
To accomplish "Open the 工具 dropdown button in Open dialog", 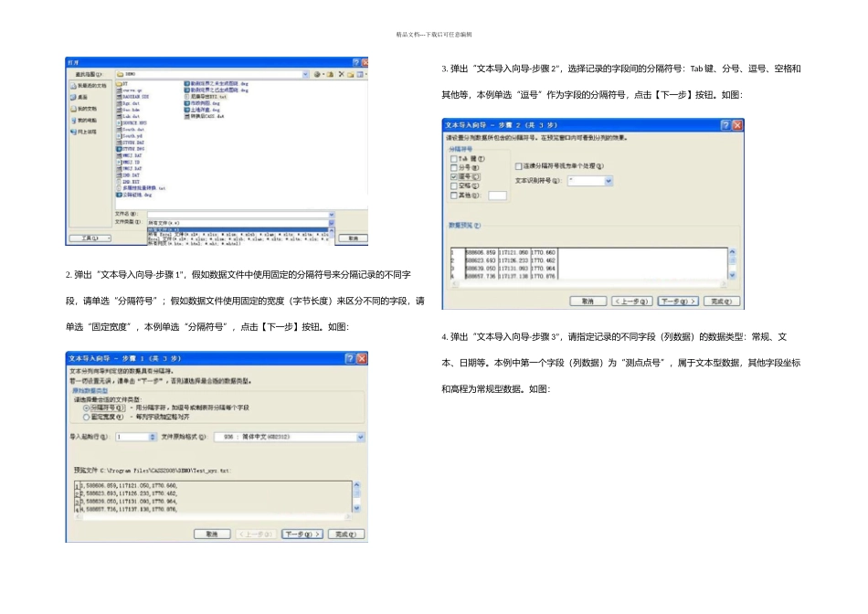I will pos(90,238).
